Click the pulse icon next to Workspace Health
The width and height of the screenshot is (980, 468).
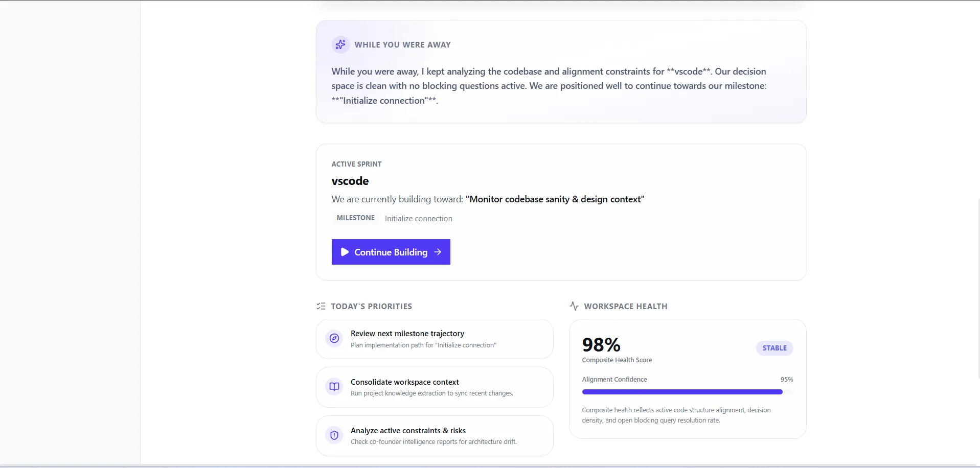(574, 306)
